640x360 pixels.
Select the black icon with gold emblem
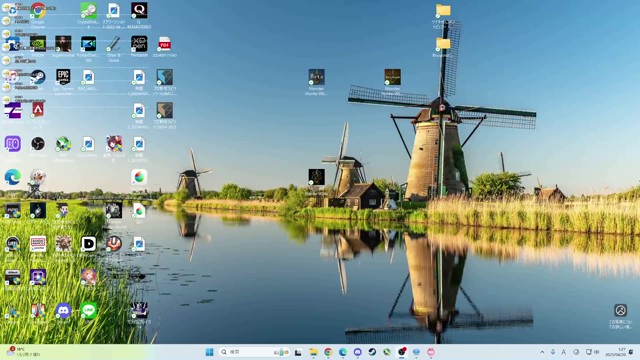coord(316,177)
